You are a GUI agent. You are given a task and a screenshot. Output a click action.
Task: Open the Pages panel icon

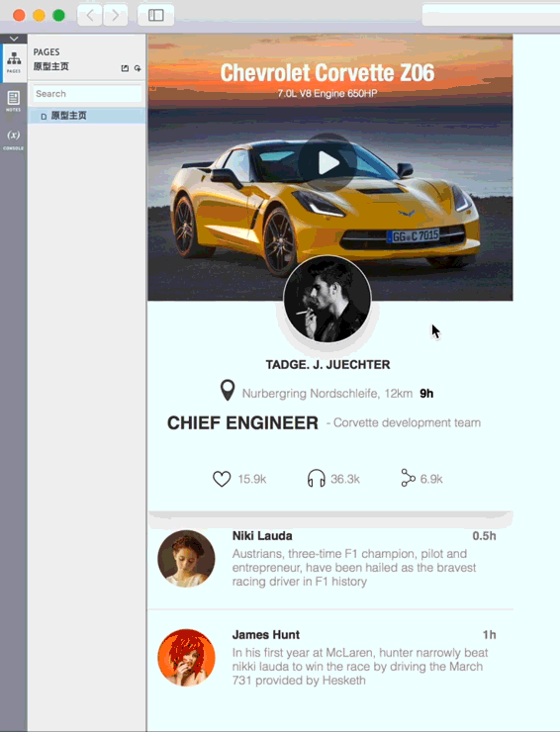[x=14, y=62]
